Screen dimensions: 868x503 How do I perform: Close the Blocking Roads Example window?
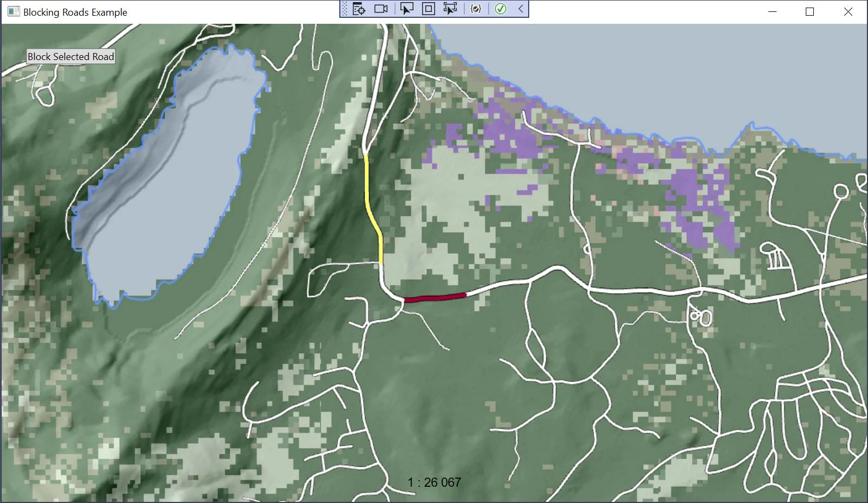coord(848,12)
